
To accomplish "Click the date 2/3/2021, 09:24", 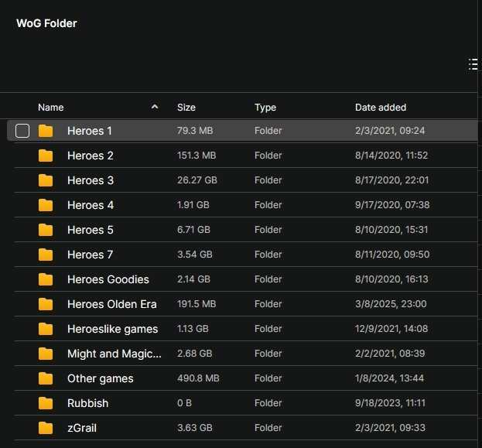I will (390, 131).
